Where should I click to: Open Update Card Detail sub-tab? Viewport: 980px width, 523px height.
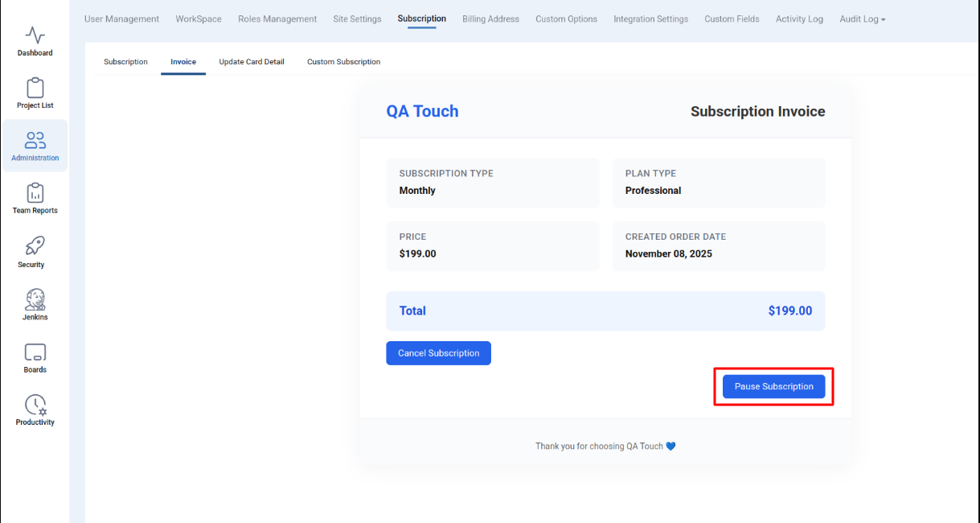(252, 62)
